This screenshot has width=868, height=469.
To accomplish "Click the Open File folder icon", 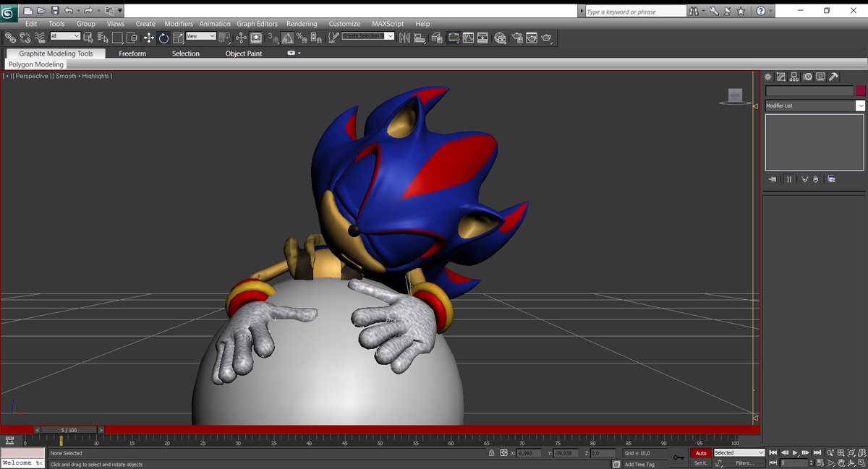I will tap(42, 11).
